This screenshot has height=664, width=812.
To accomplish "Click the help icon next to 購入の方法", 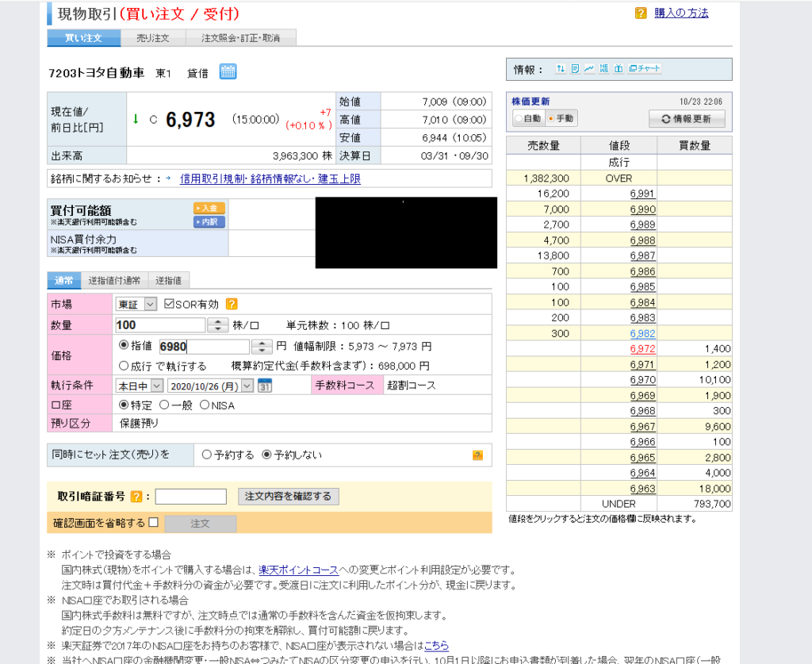I will pos(641,13).
